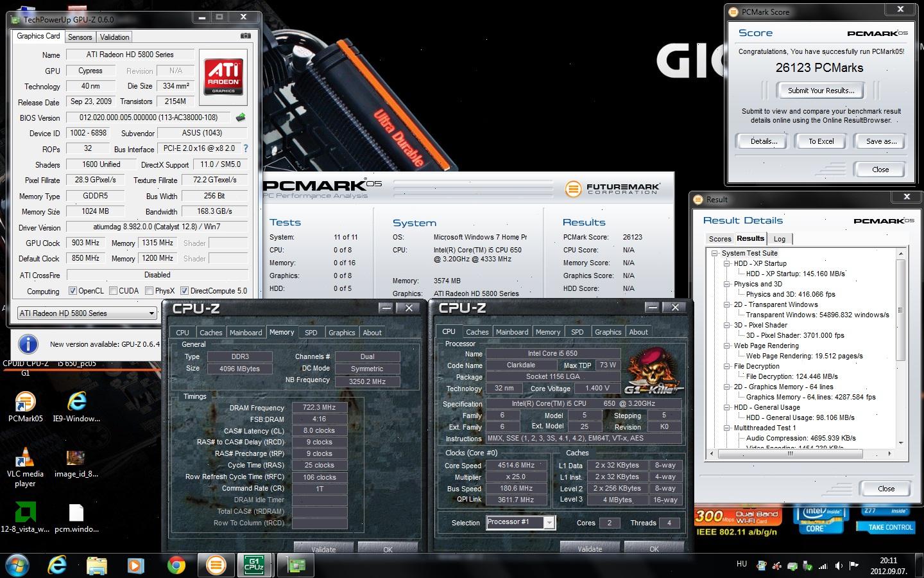
Task: Click the blue info icon for GPU-Z update
Action: point(28,344)
